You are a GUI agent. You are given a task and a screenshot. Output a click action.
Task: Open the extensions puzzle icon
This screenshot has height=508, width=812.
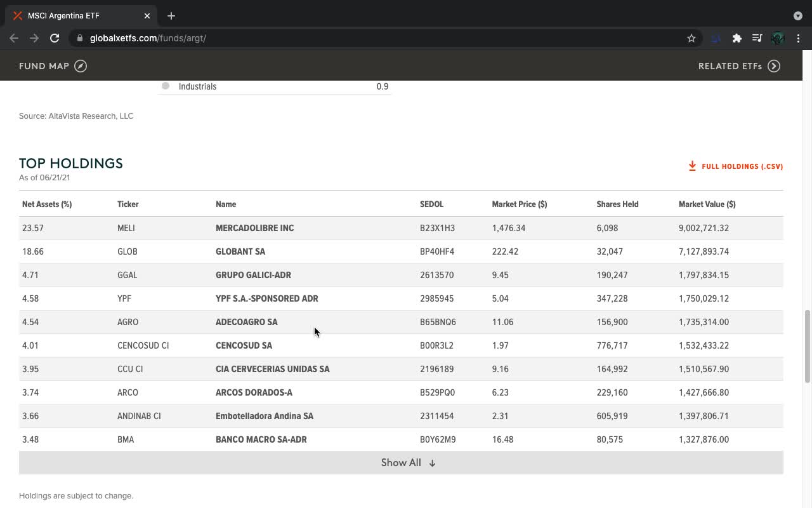(x=737, y=38)
